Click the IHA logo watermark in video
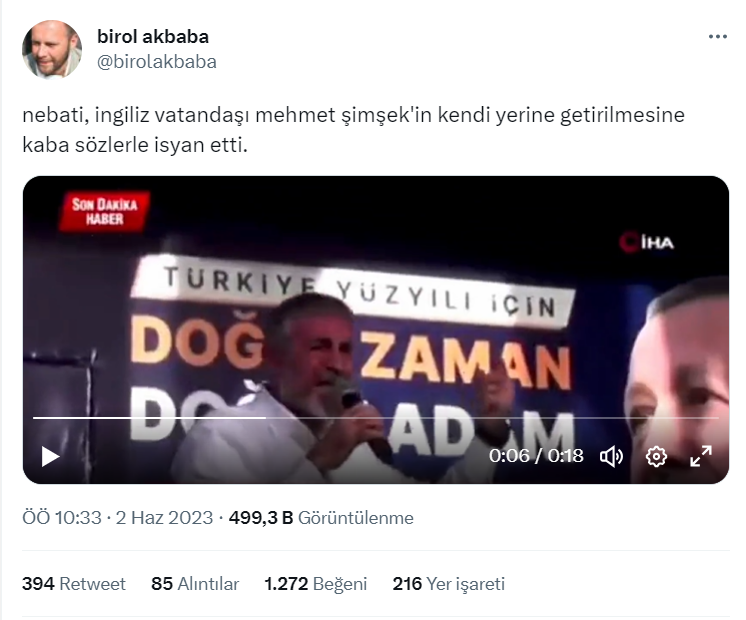This screenshot has height=620, width=746. [647, 243]
